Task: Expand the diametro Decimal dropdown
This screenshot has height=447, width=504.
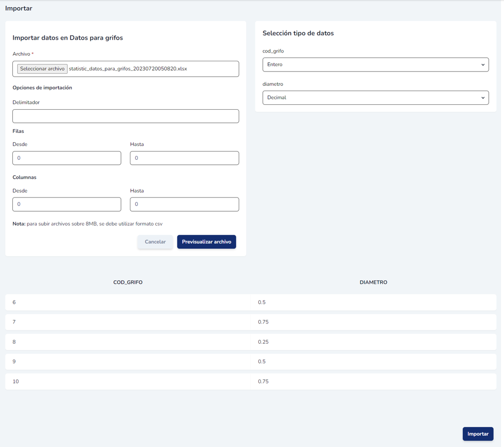Action: [x=376, y=98]
